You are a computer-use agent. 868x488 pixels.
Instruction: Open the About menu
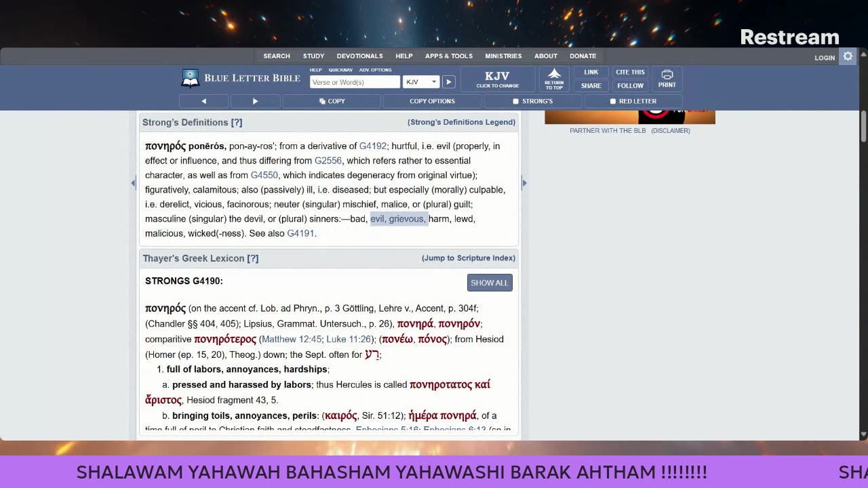[x=546, y=56]
